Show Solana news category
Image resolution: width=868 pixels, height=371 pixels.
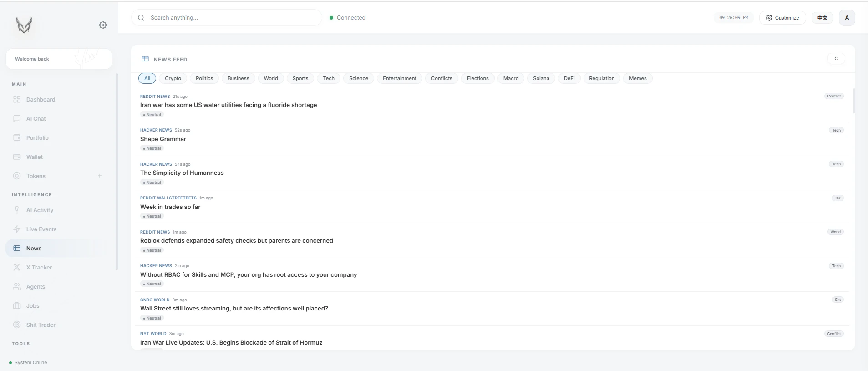pos(541,78)
